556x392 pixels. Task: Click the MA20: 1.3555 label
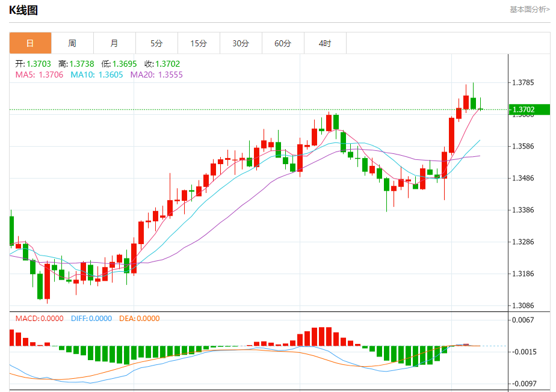(x=156, y=75)
